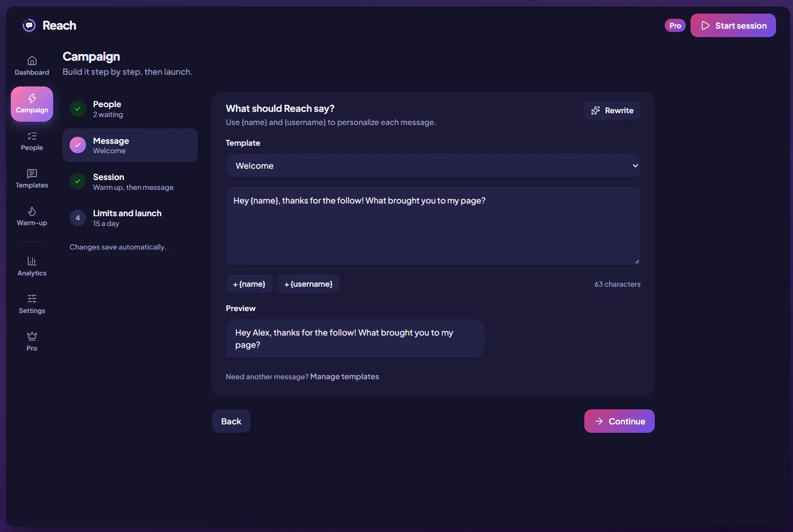Click the 'Changes save automatically.' note
This screenshot has width=793, height=532.
[118, 247]
